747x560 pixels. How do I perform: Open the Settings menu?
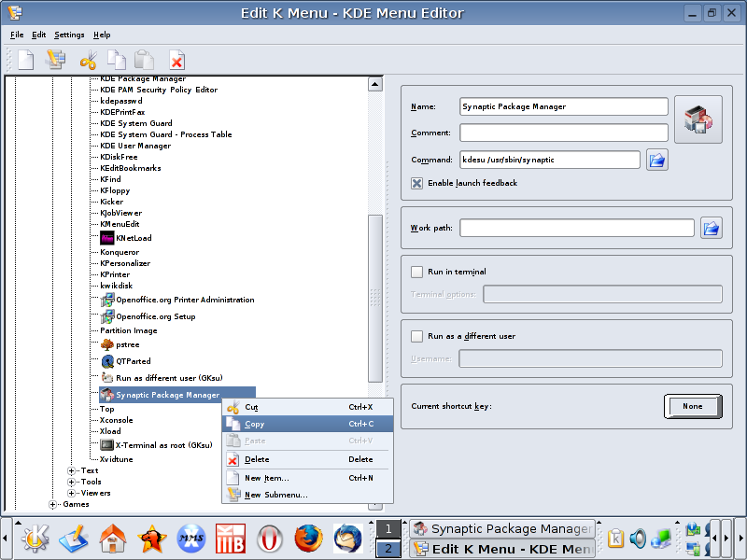click(x=69, y=35)
